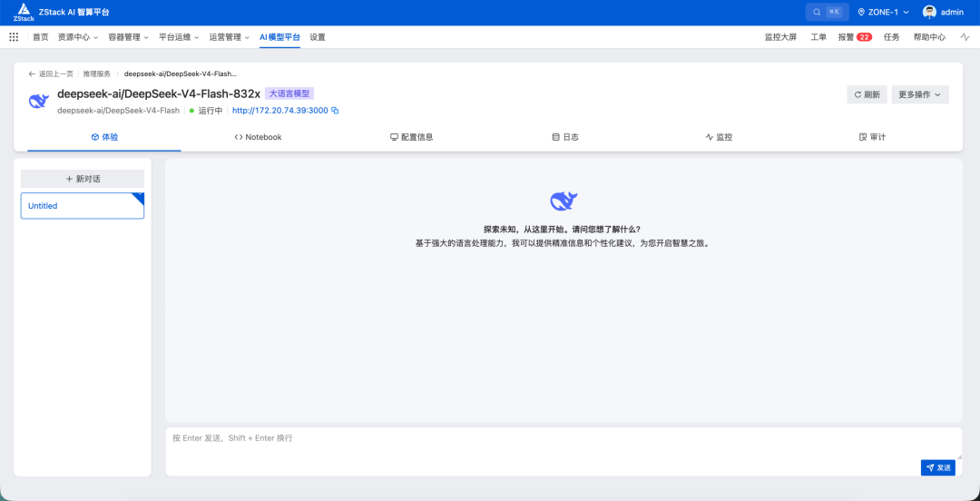Open 监控大屏 in top bar
The height and width of the screenshot is (501, 980).
(780, 37)
